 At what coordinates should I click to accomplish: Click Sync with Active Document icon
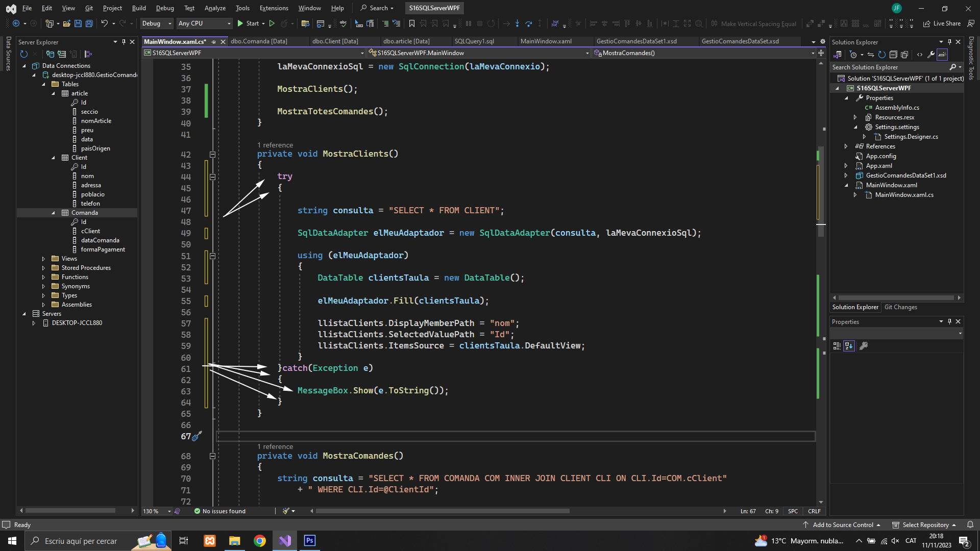click(871, 55)
